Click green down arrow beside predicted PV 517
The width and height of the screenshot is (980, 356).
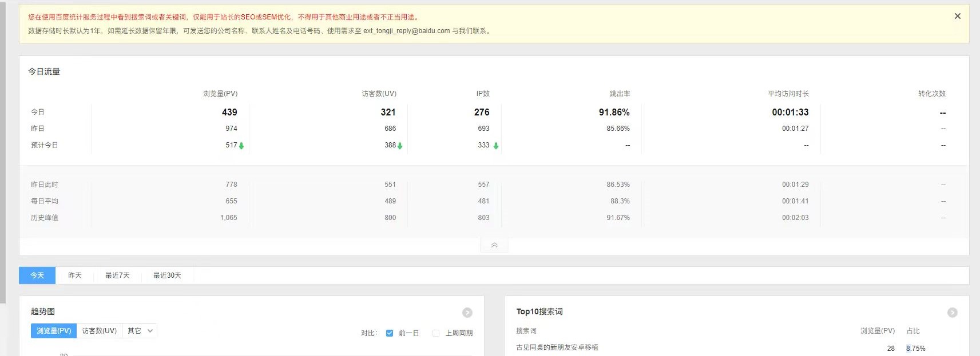tap(241, 146)
